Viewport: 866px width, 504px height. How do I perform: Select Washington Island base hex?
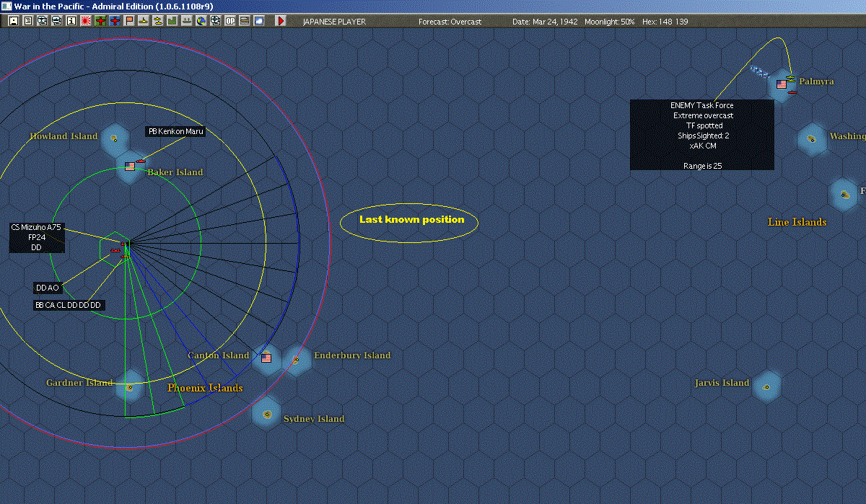click(x=813, y=138)
